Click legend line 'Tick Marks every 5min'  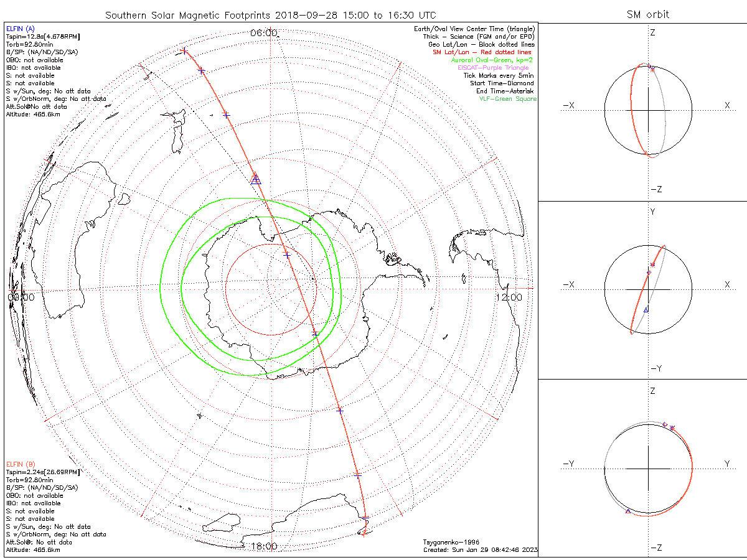[499, 75]
